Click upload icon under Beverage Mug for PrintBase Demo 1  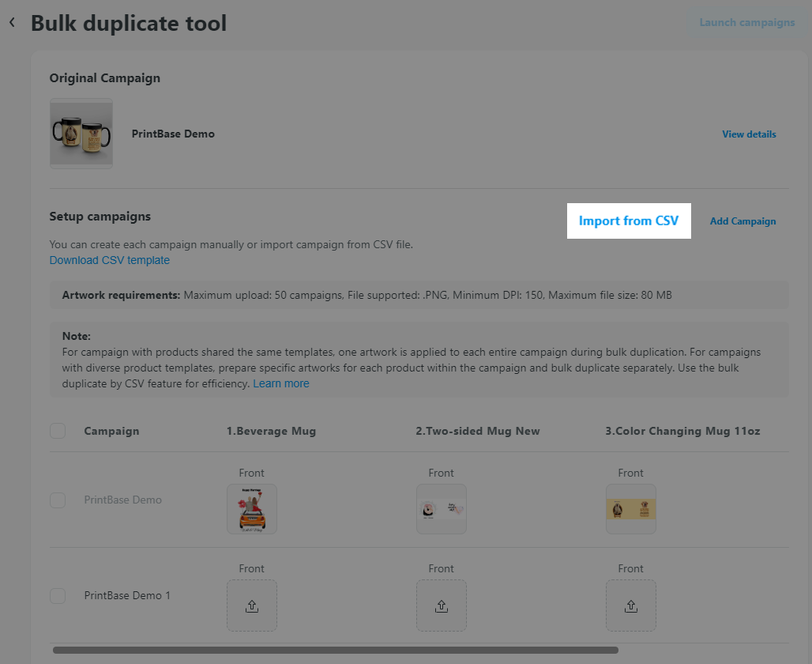251,606
